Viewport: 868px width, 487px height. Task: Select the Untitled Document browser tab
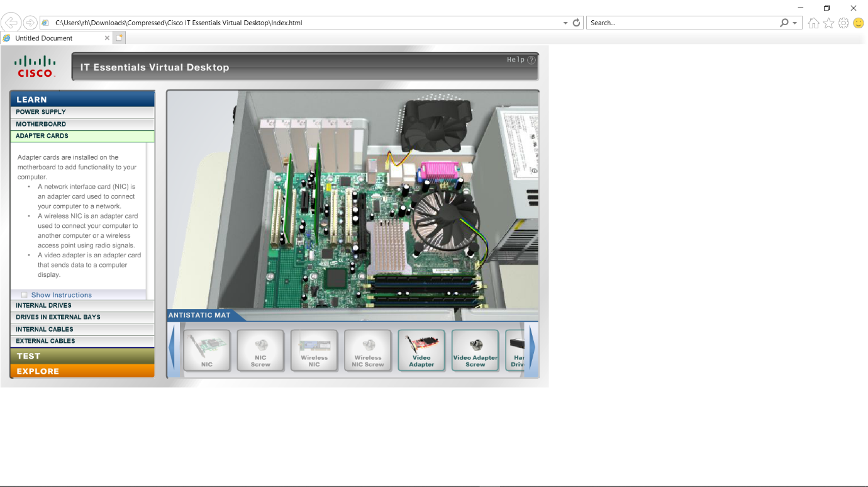pyautogui.click(x=57, y=38)
